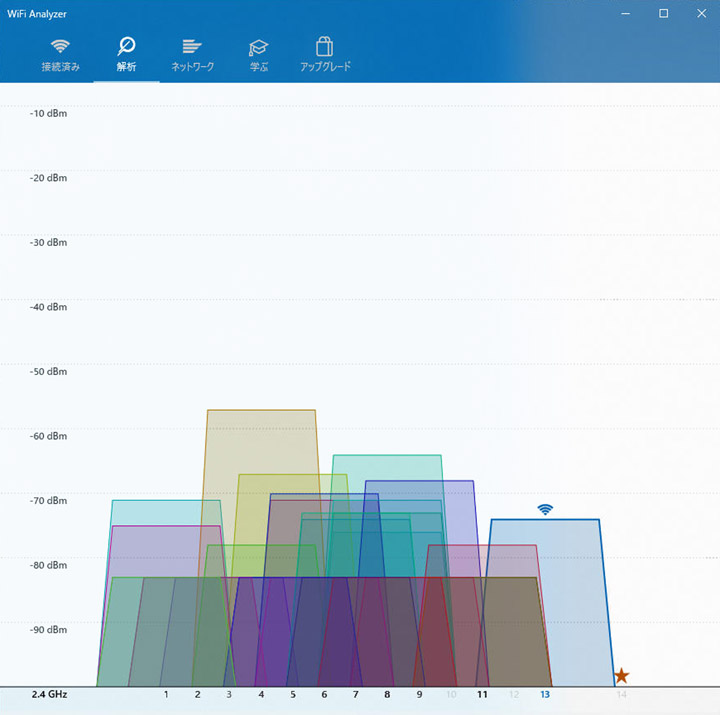720x715 pixels.
Task: Click channel 4 label on the axis
Action: coord(261,694)
